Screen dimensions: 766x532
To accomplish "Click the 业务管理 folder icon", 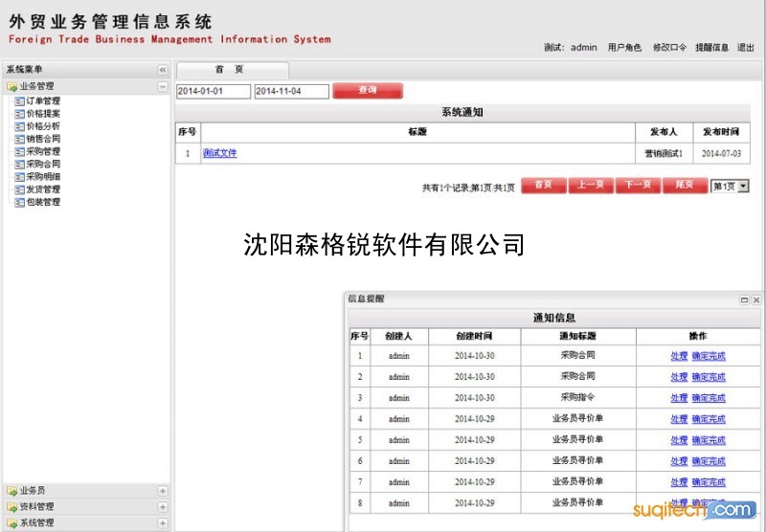I will point(12,87).
